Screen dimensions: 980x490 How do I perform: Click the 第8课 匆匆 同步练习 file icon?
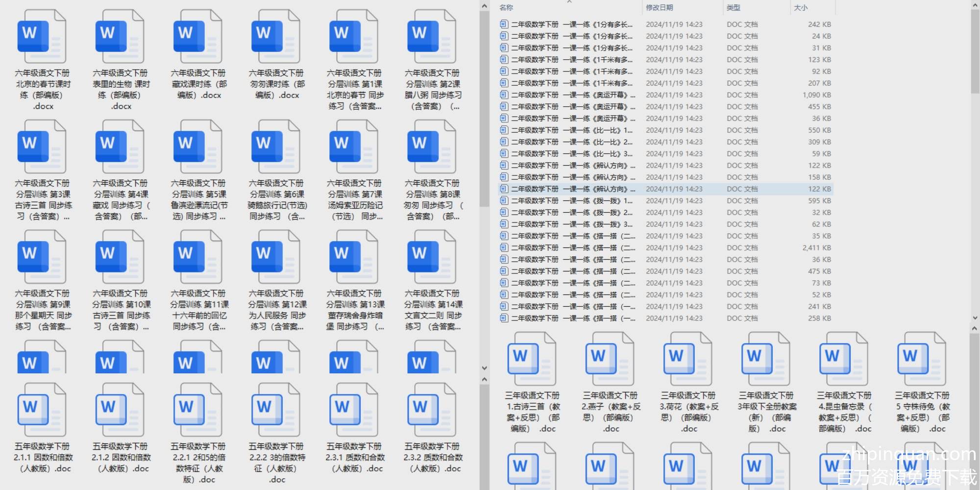click(x=431, y=147)
